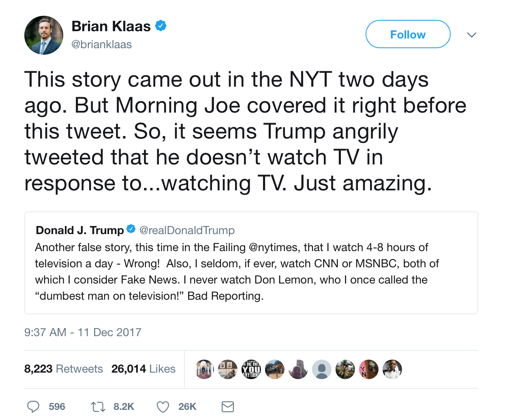Image resolution: width=505 pixels, height=420 pixels.
Task: Click the envelope direct message icon
Action: pos(228,407)
